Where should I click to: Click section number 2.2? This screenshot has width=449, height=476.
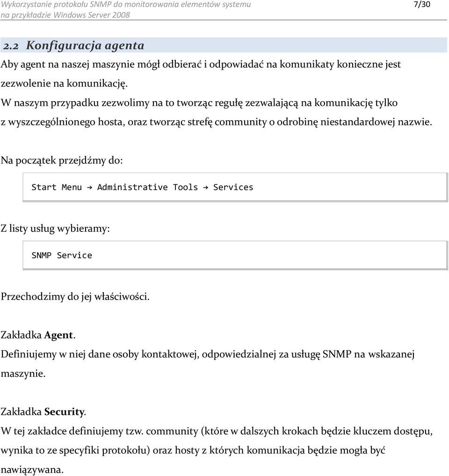[x=11, y=46]
